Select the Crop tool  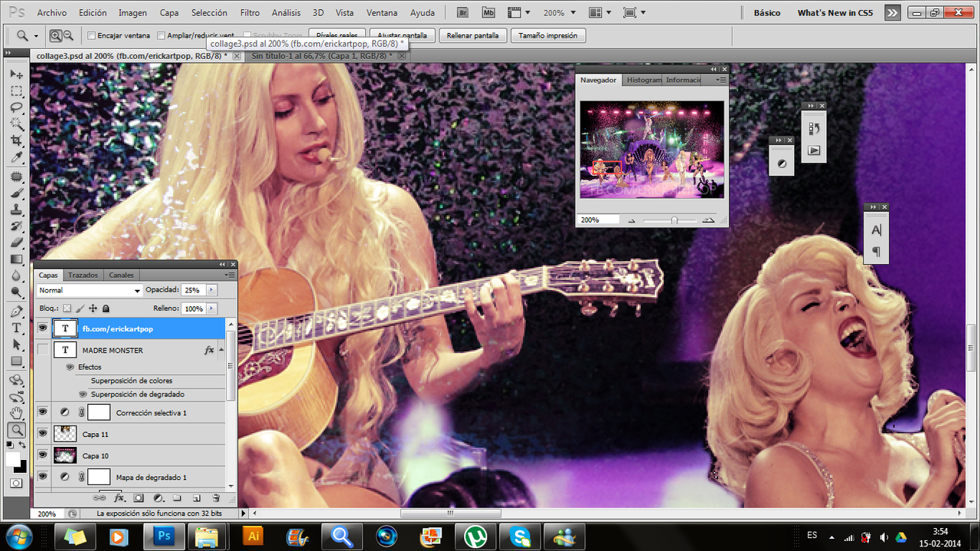point(16,142)
